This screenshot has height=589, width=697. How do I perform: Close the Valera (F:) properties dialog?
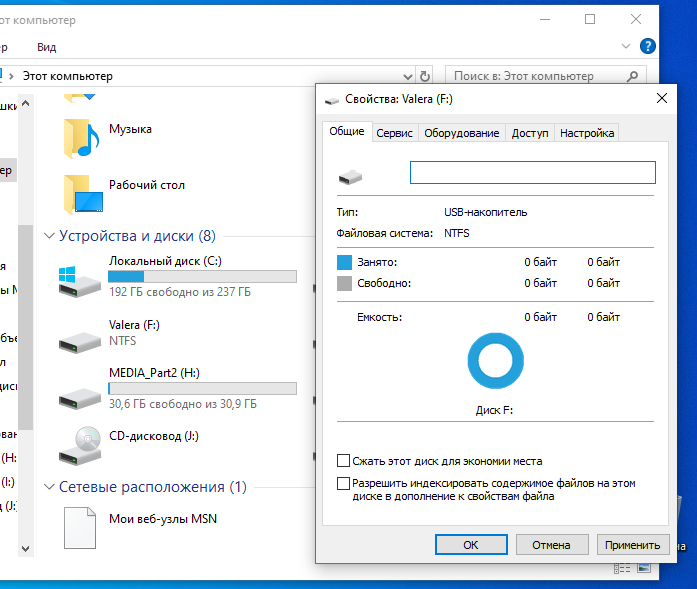tap(662, 98)
